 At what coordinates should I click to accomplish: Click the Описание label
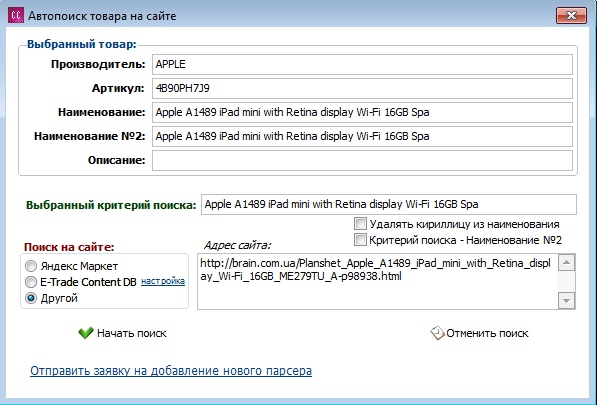click(x=117, y=160)
